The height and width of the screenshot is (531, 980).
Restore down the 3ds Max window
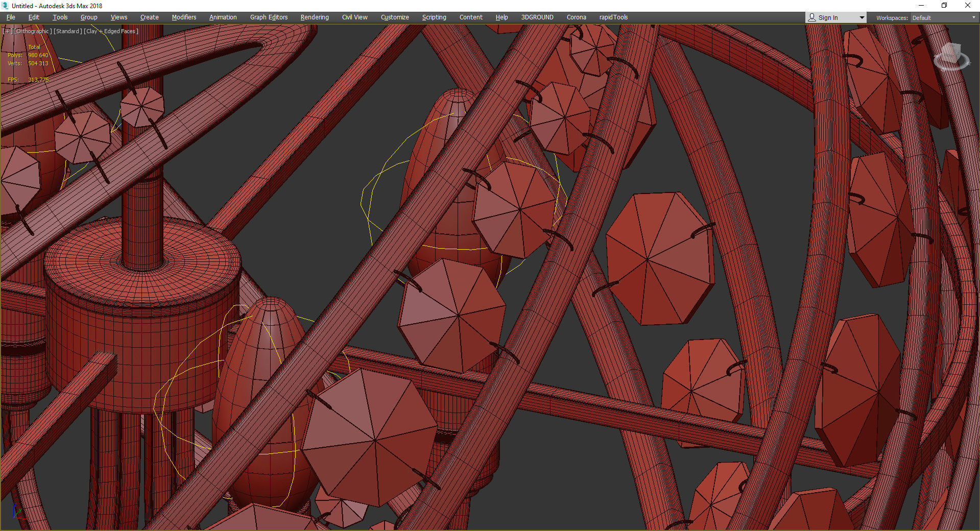tap(944, 6)
